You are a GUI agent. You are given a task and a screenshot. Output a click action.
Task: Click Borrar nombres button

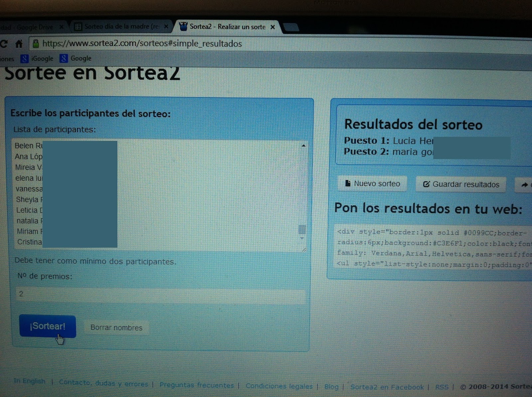click(x=116, y=328)
